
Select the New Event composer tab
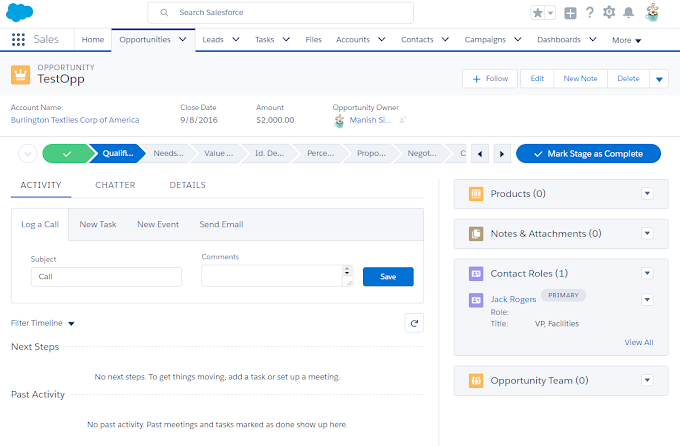[158, 224]
